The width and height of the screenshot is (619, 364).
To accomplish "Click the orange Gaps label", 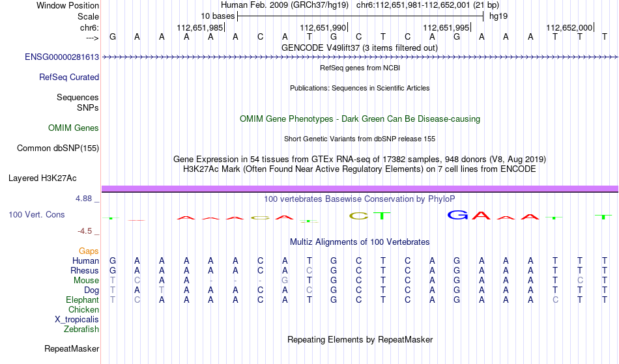I will pos(89,251).
